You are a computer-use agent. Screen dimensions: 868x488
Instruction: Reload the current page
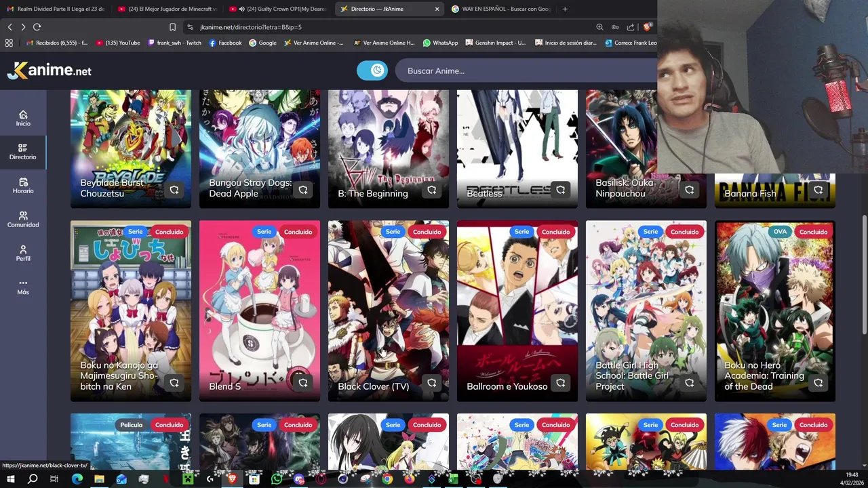point(37,27)
